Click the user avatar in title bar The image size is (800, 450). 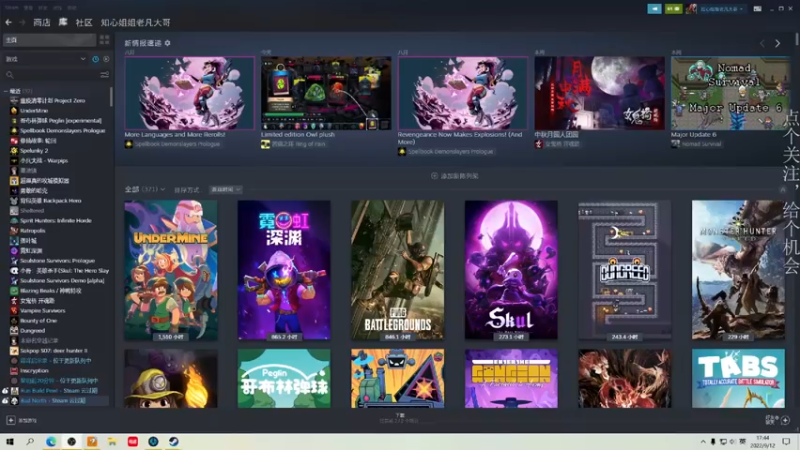point(691,9)
